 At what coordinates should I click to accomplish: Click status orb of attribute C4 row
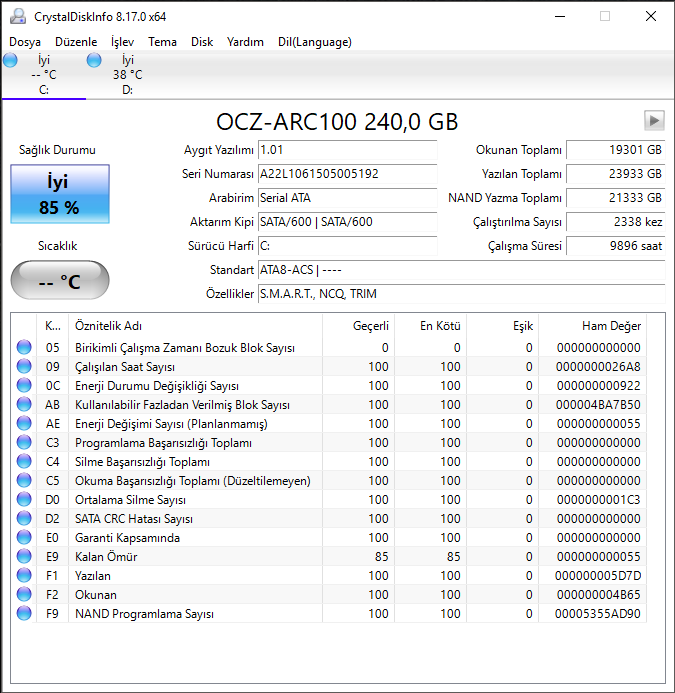(24, 461)
